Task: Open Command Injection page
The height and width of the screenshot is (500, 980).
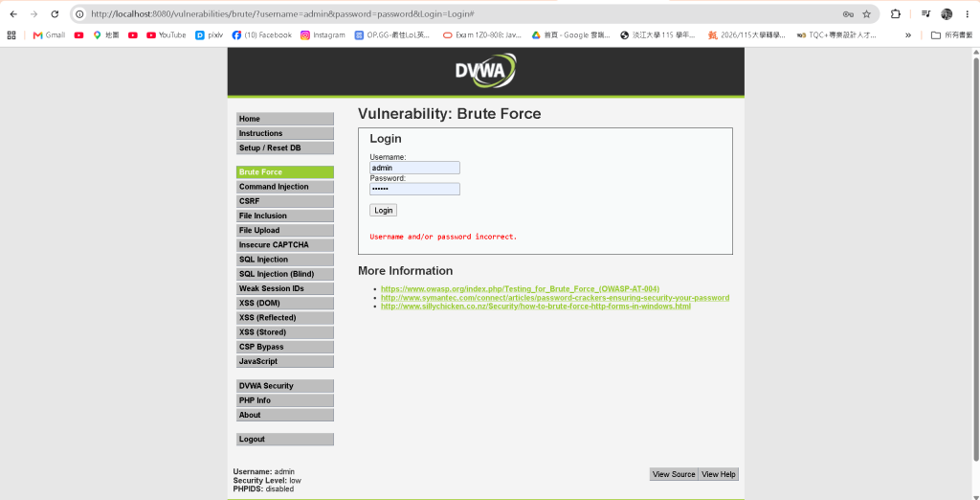Action: [x=285, y=187]
